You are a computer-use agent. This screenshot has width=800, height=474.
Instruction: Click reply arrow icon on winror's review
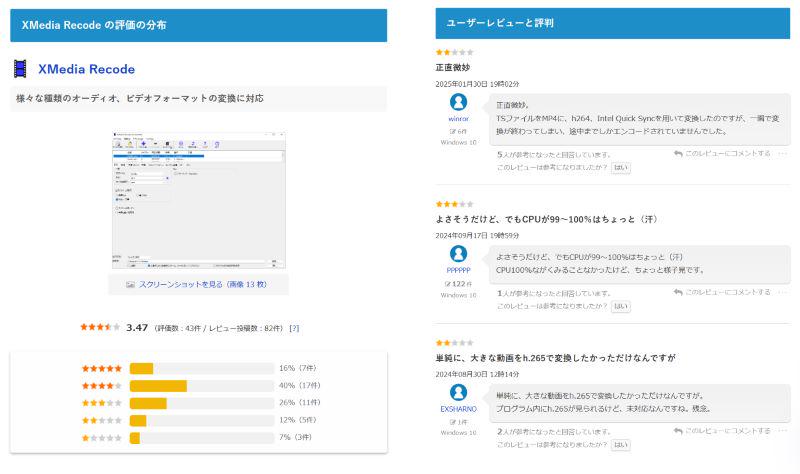pyautogui.click(x=678, y=154)
